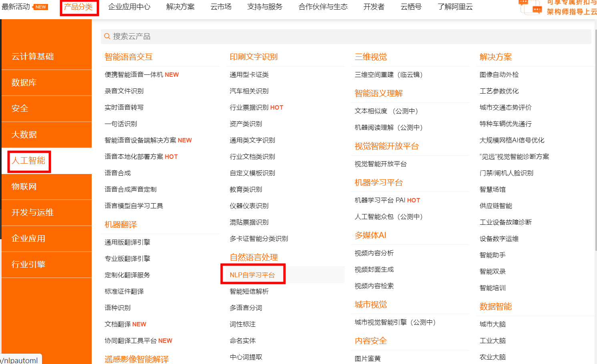
Task: Open 智能短信解析 product
Action: (249, 292)
